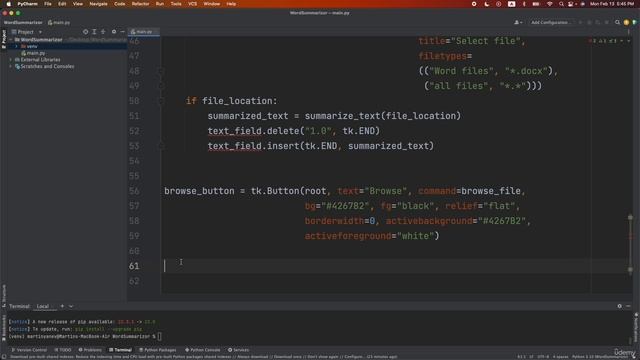Click main.py breadcrumb in navigation bar

59,22
